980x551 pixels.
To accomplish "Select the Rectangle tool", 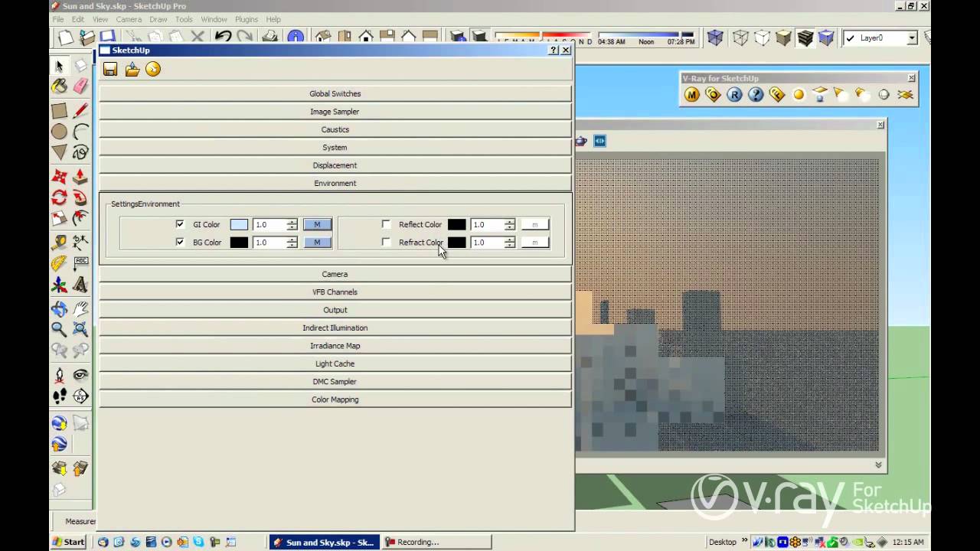I will (59, 111).
